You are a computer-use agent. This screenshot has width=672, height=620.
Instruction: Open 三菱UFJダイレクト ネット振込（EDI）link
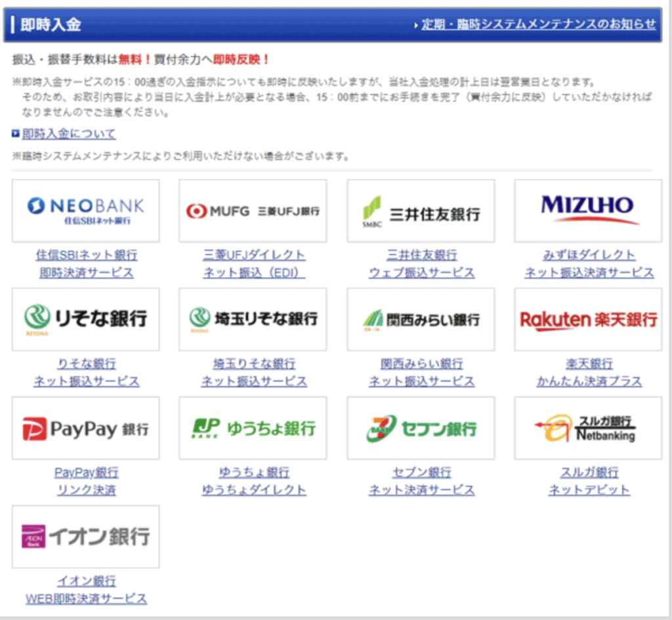point(254,264)
